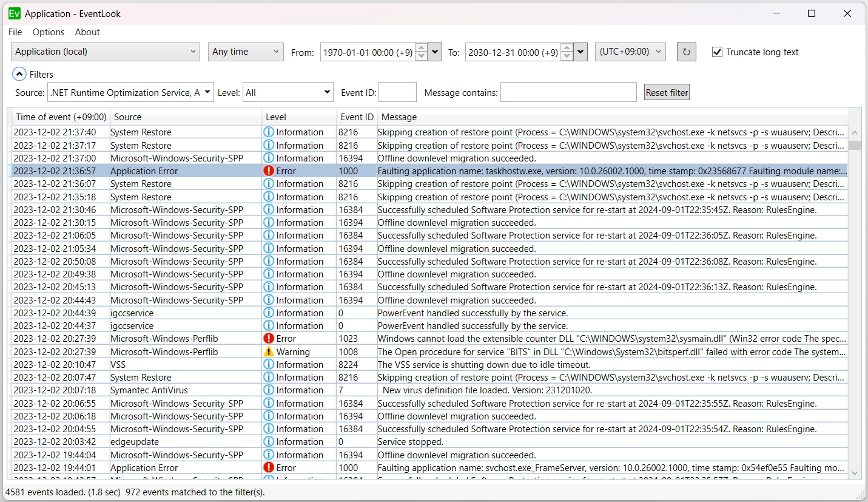Open the To date calendar dropdown arrow
The width and height of the screenshot is (868, 502).
coord(580,52)
